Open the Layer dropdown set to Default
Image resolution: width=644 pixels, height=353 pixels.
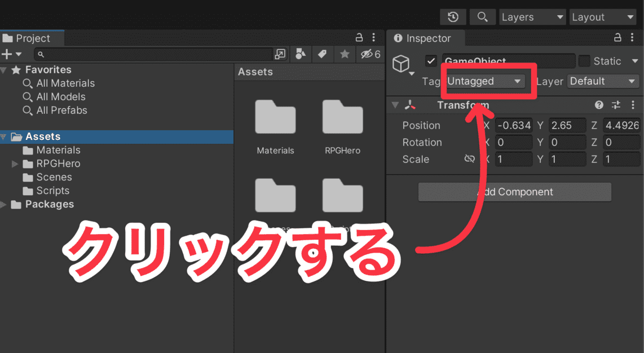pyautogui.click(x=603, y=81)
